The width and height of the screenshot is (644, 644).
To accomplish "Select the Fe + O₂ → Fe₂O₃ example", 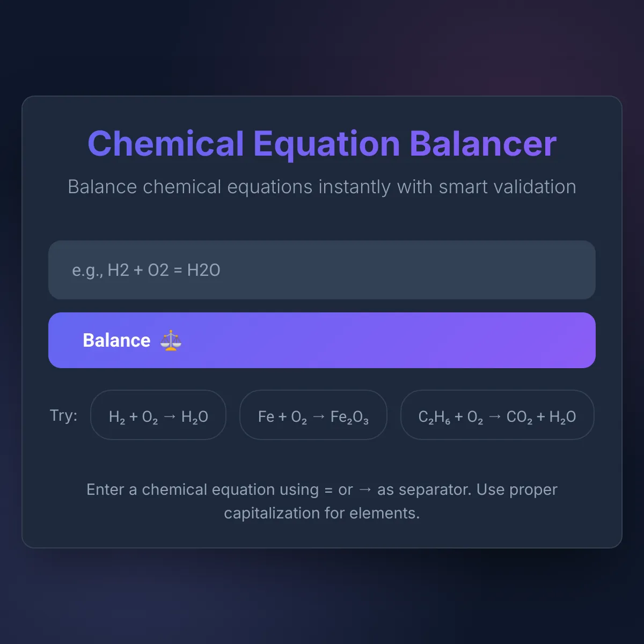I will tap(313, 415).
